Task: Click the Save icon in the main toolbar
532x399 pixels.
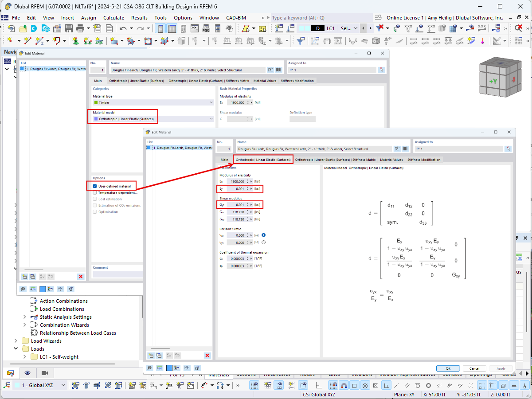Action: click(x=68, y=28)
